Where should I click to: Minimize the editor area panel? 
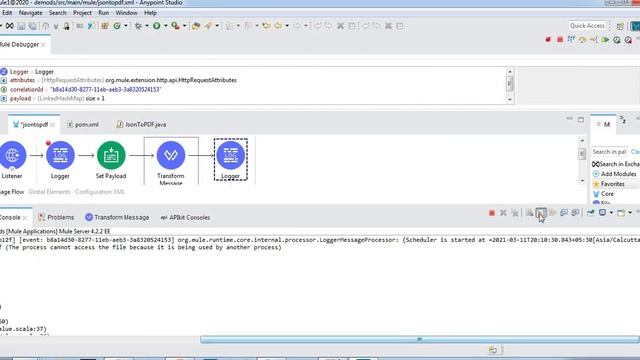click(x=569, y=119)
